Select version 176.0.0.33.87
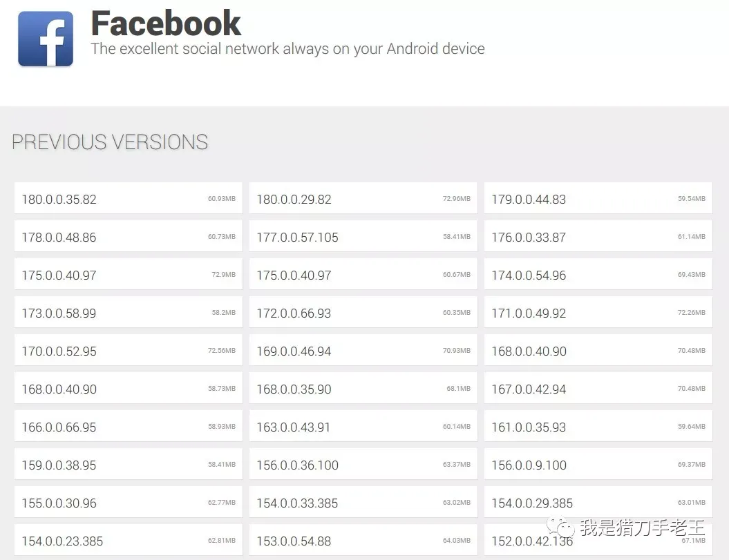Viewport: 729px width, 560px height. coord(598,237)
